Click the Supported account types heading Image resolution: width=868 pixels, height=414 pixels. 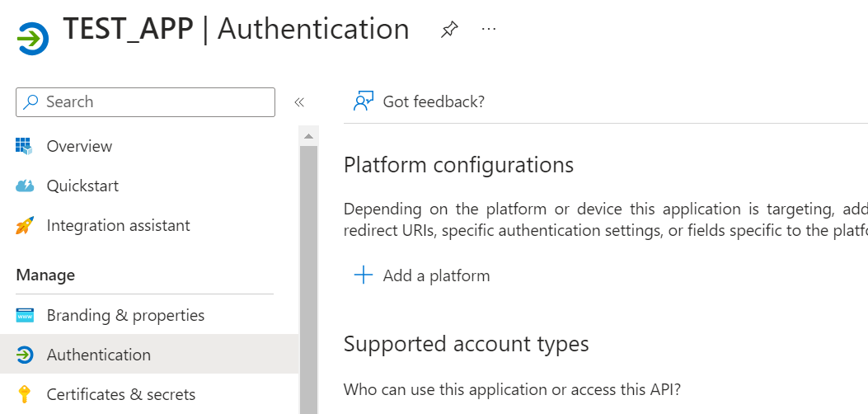pyautogui.click(x=466, y=344)
